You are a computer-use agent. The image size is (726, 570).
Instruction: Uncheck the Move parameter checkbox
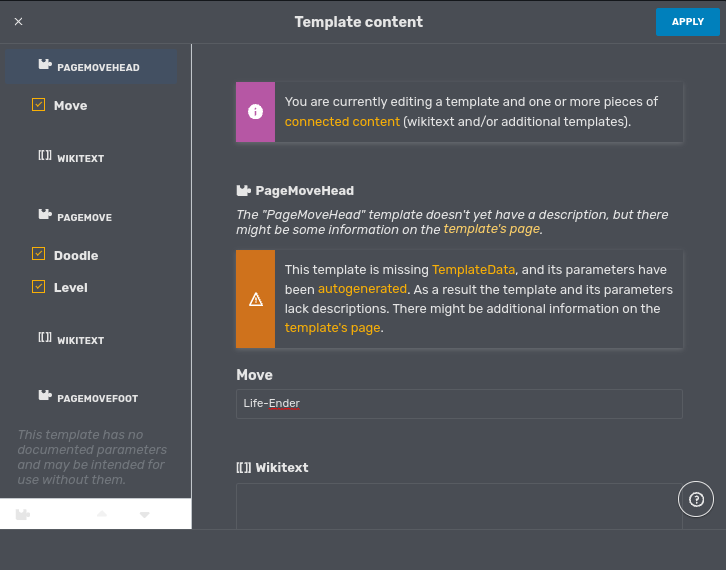point(39,105)
